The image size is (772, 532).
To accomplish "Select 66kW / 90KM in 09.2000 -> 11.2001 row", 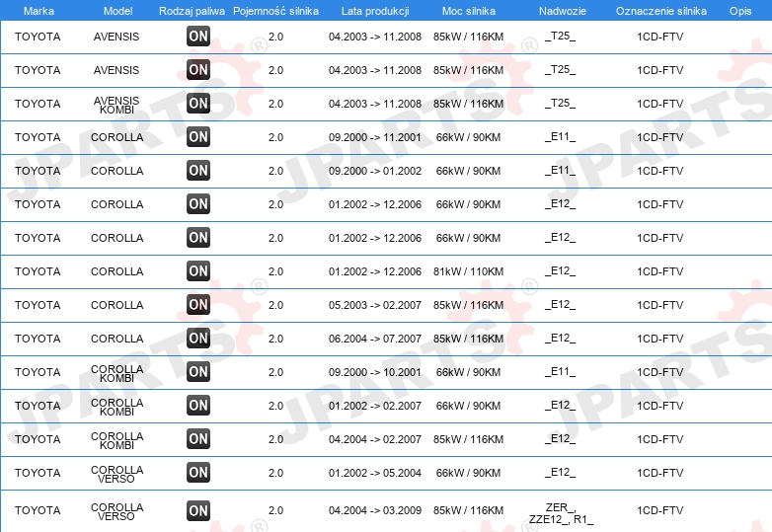I will pos(468,137).
